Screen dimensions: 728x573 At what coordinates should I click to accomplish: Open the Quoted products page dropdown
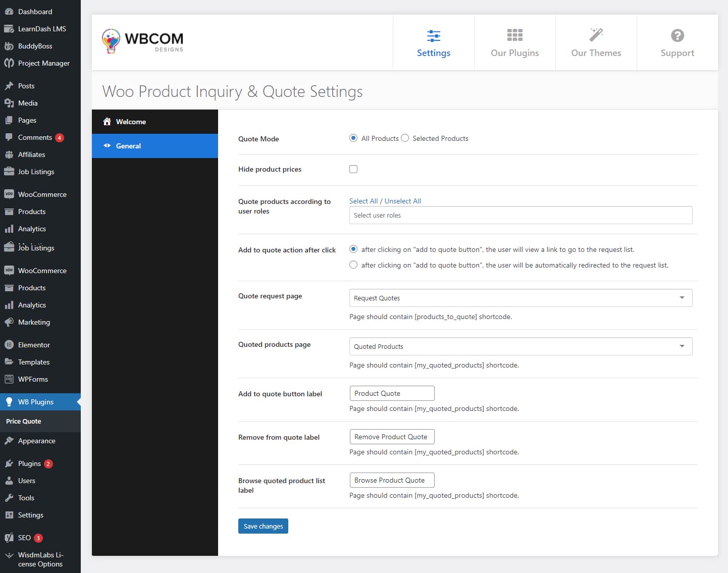pos(520,346)
